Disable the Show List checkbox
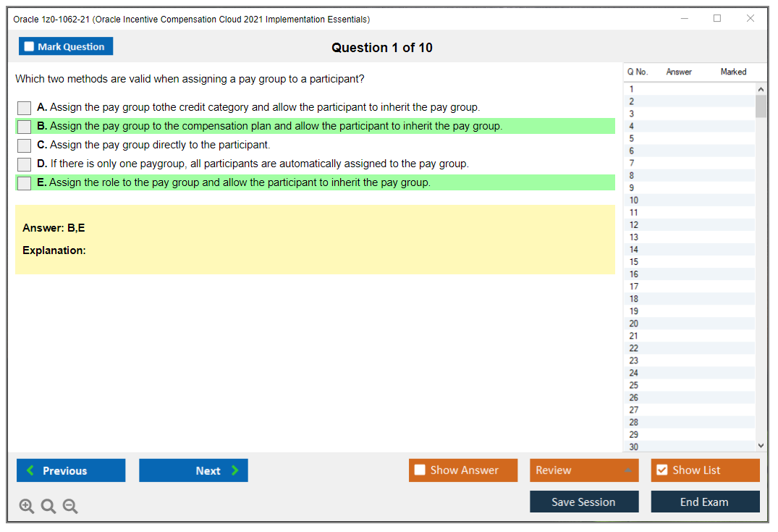The image size is (778, 532). pos(661,470)
